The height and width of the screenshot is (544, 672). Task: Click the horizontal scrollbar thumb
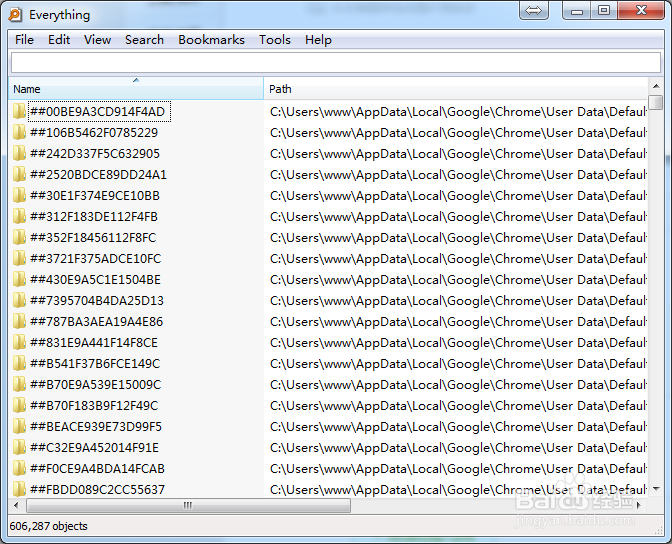(189, 505)
